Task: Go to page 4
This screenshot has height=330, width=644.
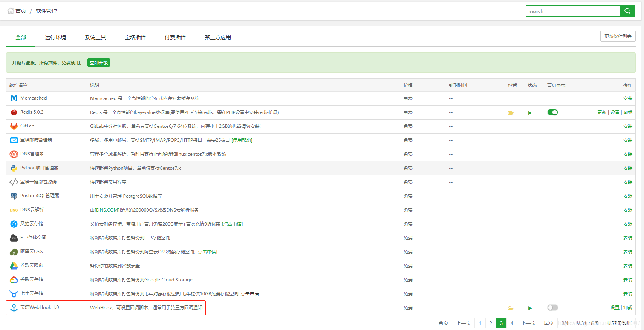Action: (x=512, y=323)
